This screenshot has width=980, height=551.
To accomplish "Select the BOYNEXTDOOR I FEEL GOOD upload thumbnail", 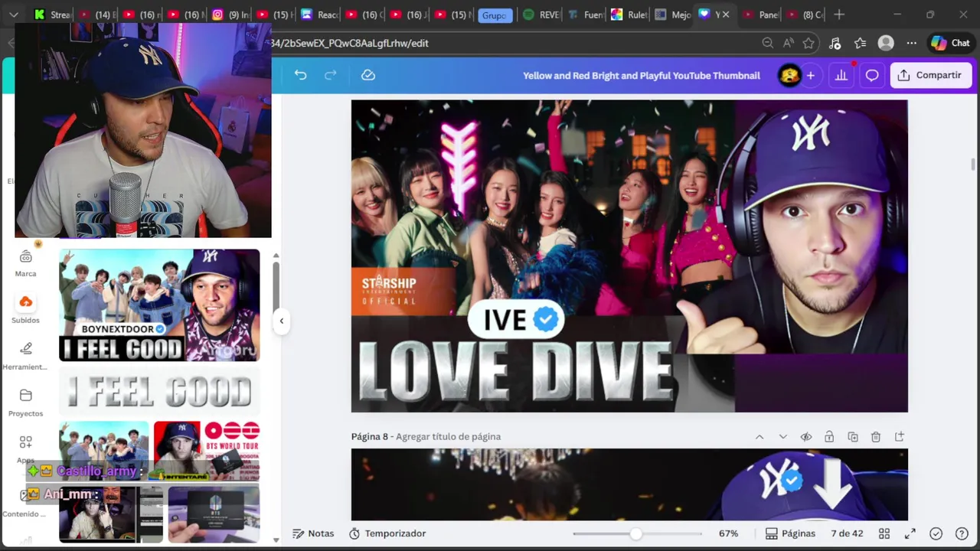I will [x=159, y=305].
